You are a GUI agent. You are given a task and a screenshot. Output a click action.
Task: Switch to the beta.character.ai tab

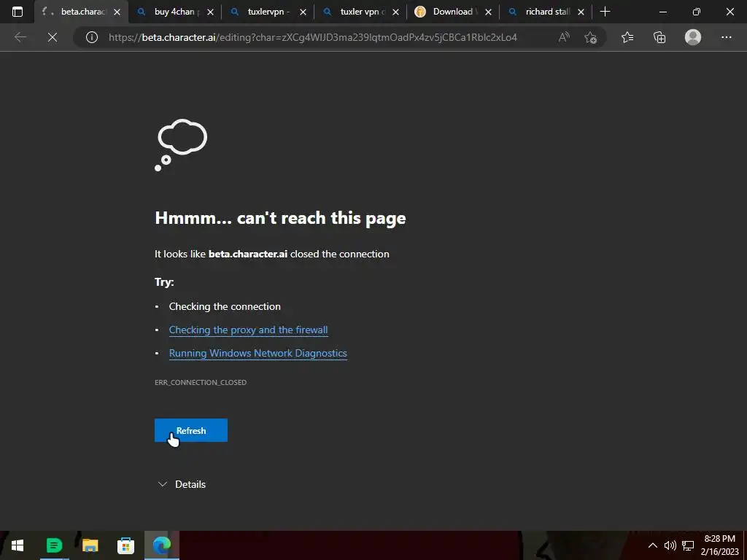point(81,12)
